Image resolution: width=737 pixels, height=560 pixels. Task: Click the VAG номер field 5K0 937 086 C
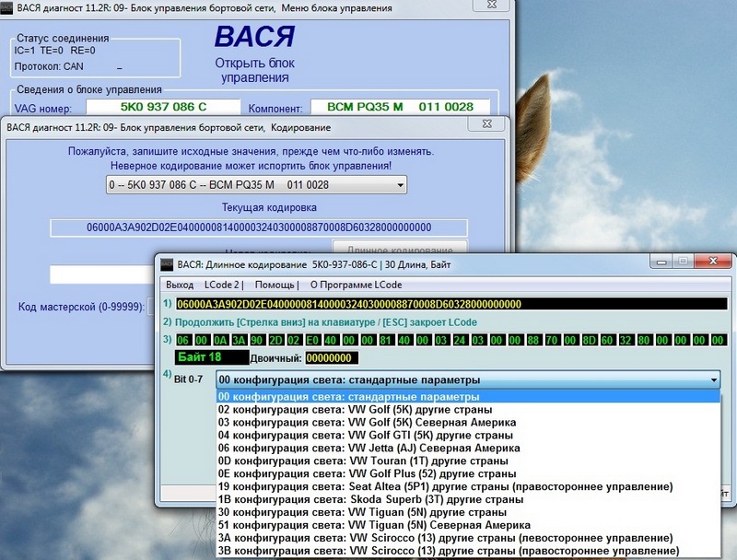coord(163,107)
